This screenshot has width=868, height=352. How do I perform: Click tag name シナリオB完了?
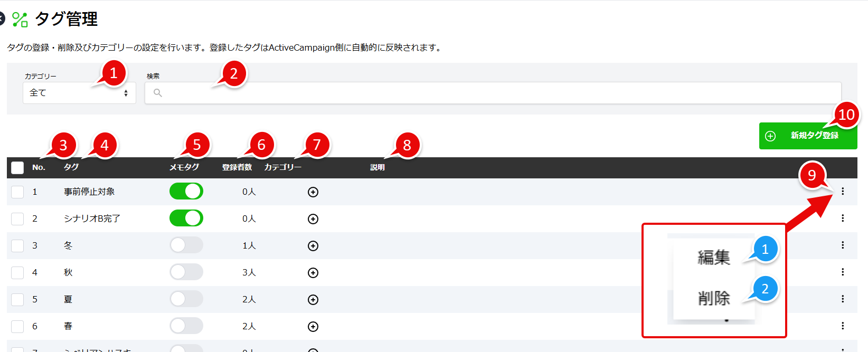point(92,218)
